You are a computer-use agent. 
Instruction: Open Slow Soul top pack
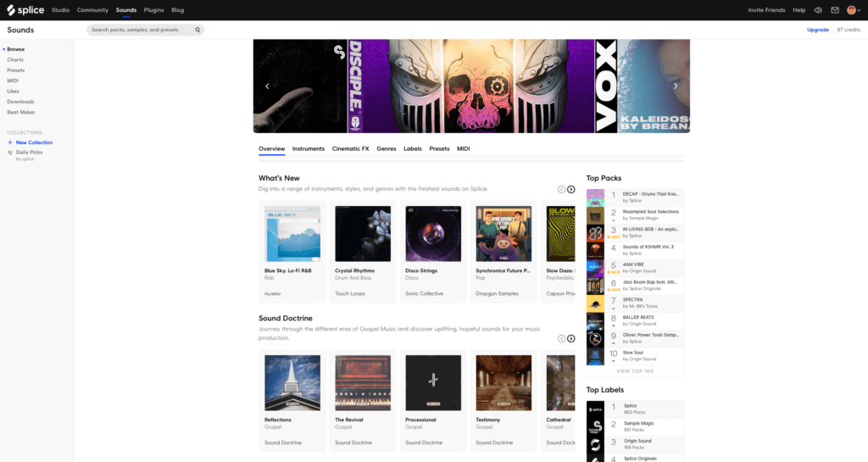[635, 356]
